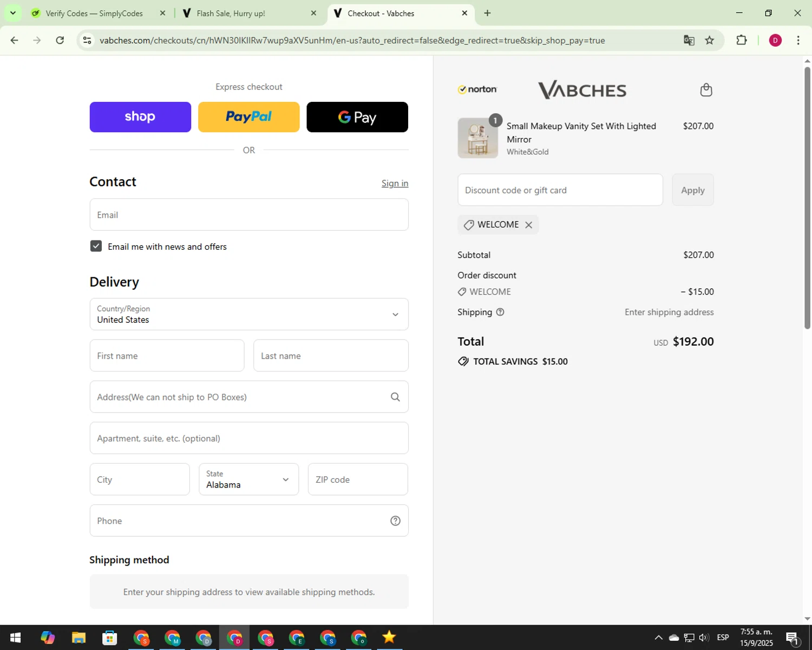Open the State dropdown showing Alabama

click(249, 479)
